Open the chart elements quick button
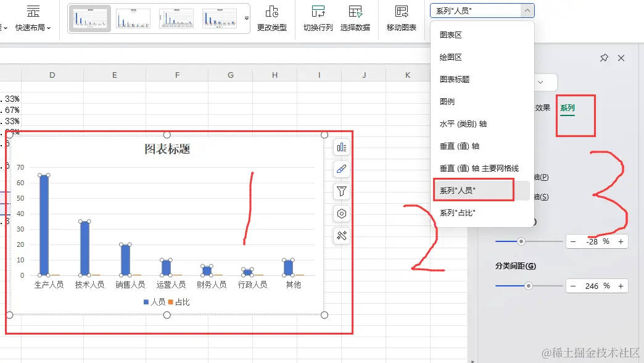 (341, 147)
